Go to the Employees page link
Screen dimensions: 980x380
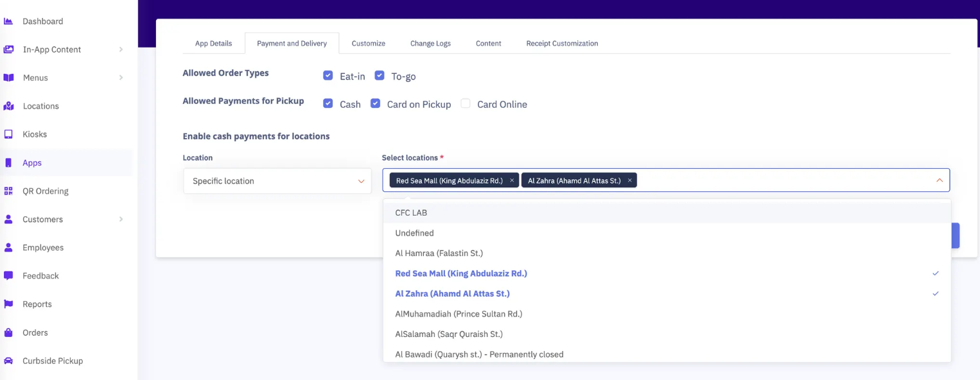pyautogui.click(x=43, y=247)
